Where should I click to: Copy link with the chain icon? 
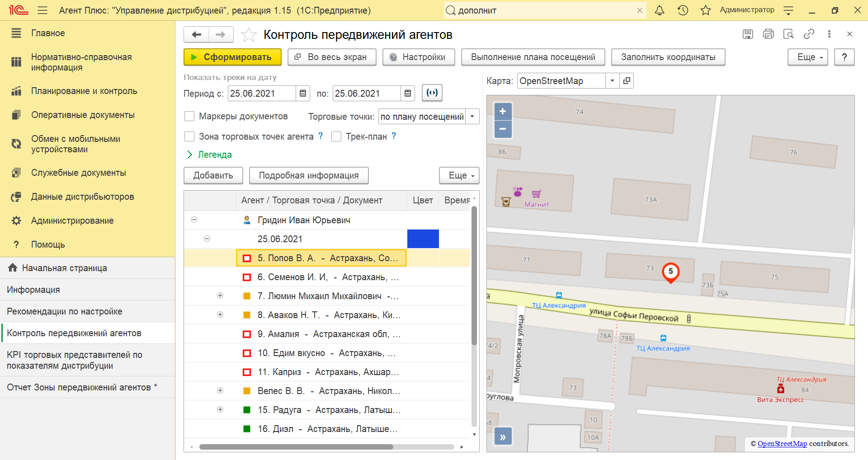coord(809,34)
